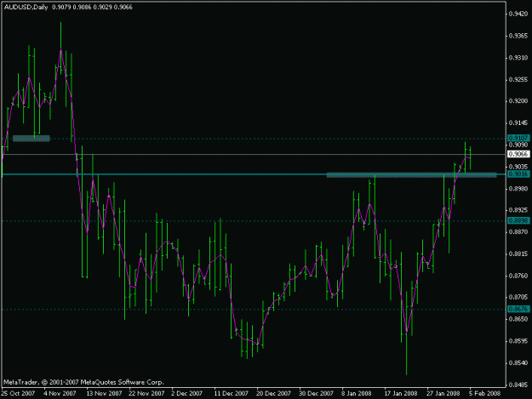Screen dimensions: 532x399
Task: Click the 0.9200 price axis label
Action: tap(518, 101)
